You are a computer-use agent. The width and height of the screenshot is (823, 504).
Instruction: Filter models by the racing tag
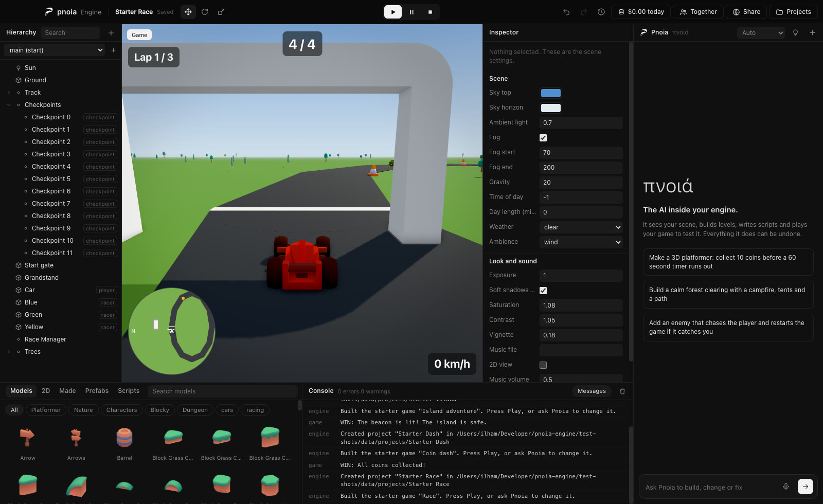[x=255, y=410]
